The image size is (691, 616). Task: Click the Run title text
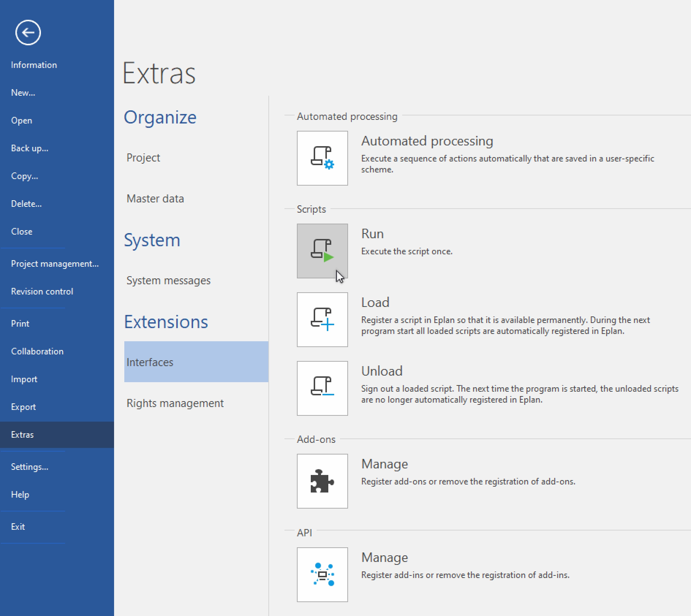click(373, 233)
